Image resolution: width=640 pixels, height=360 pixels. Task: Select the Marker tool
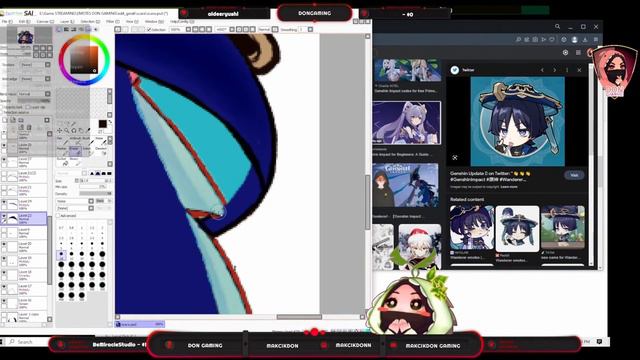click(62, 150)
